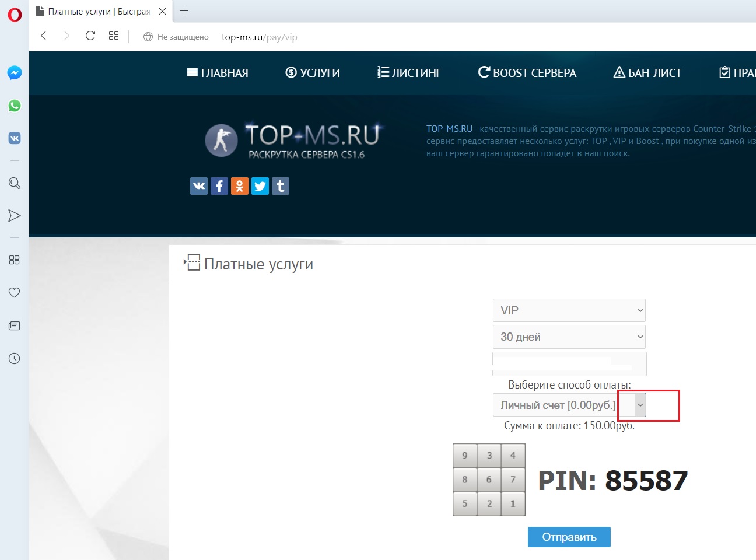Open Messenger in Opera sidebar

[15, 73]
